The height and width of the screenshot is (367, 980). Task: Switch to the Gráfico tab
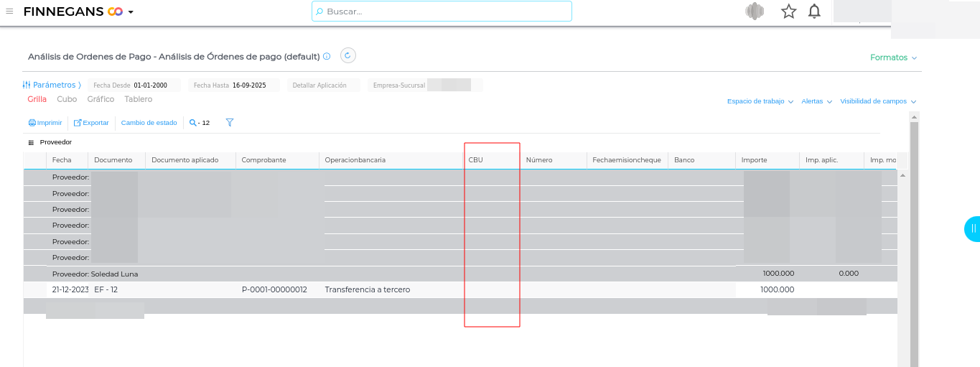coord(101,99)
